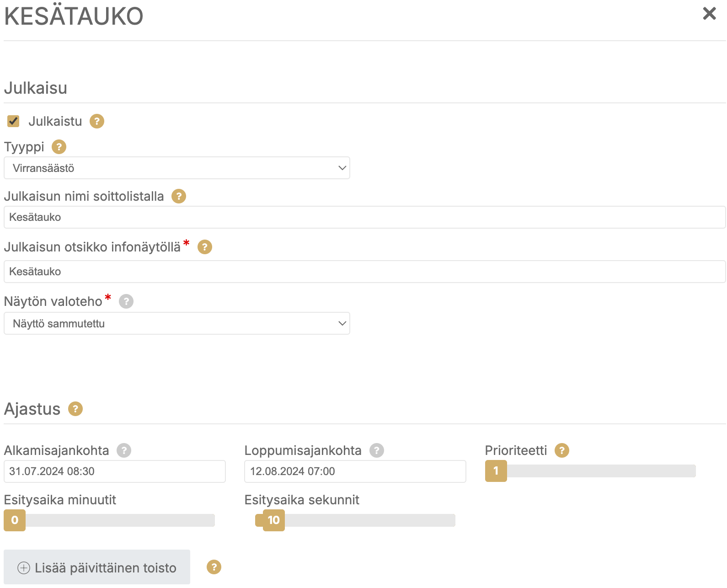The height and width of the screenshot is (588, 727).
Task: Click help icon next to Julkaistu
Action: point(96,121)
